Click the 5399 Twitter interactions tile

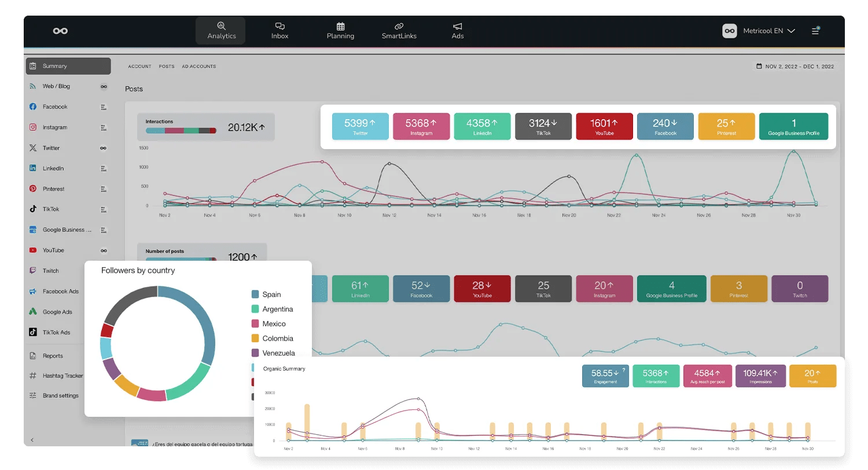[360, 126]
